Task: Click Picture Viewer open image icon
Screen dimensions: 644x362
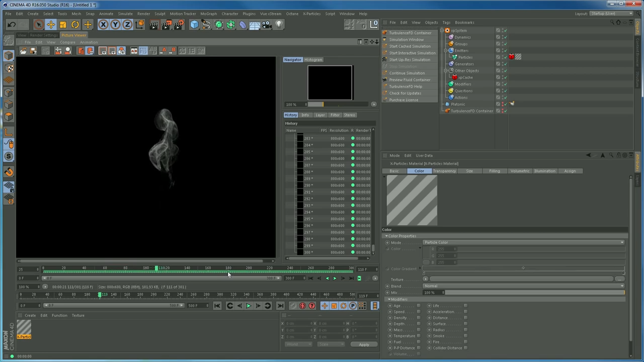Action: (x=24, y=51)
